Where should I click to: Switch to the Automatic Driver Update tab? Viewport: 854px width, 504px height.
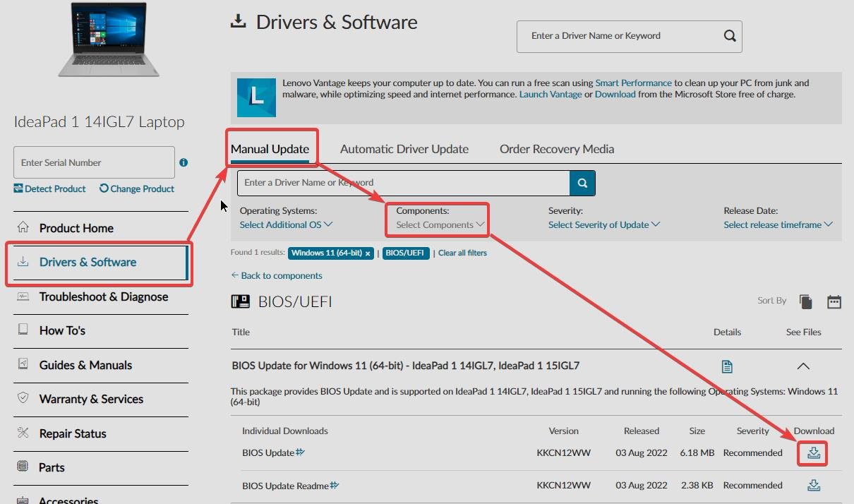pos(404,149)
